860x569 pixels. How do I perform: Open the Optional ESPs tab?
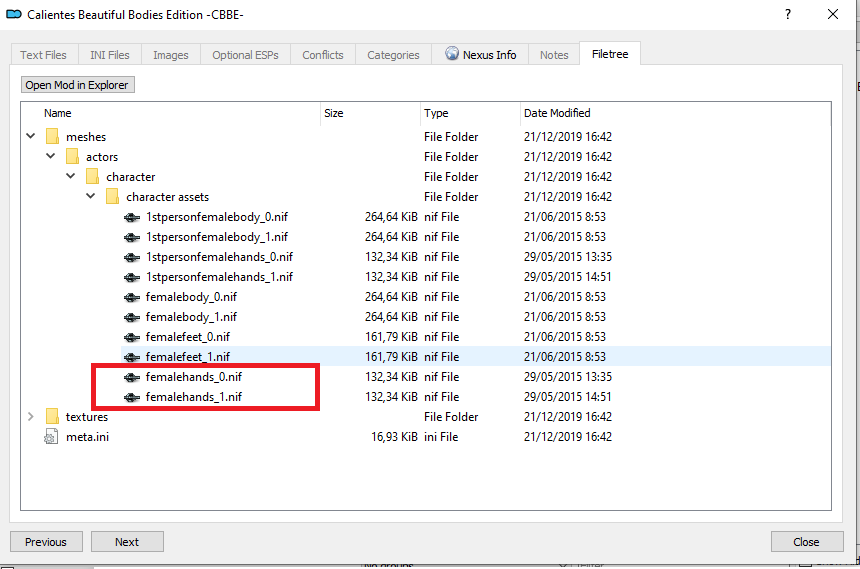[245, 55]
